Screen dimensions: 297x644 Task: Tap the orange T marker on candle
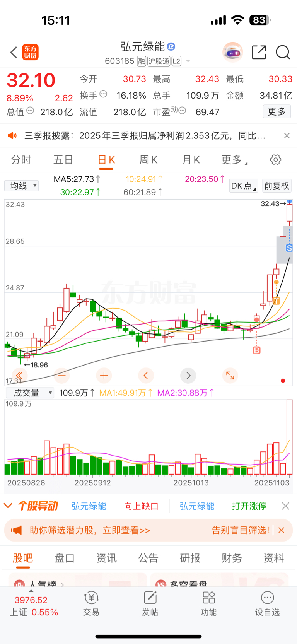click(276, 301)
